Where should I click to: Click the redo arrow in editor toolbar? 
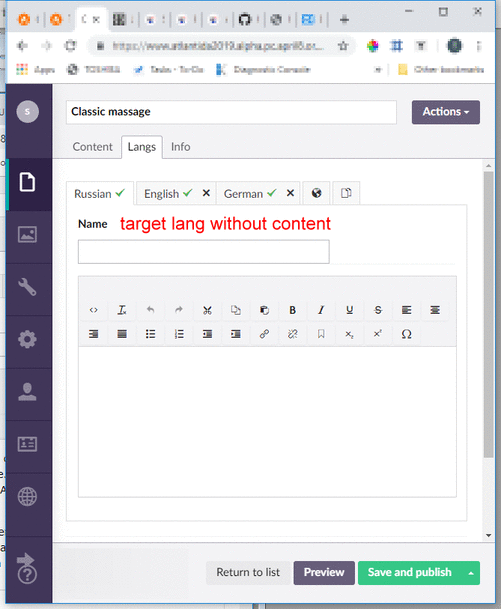point(179,310)
